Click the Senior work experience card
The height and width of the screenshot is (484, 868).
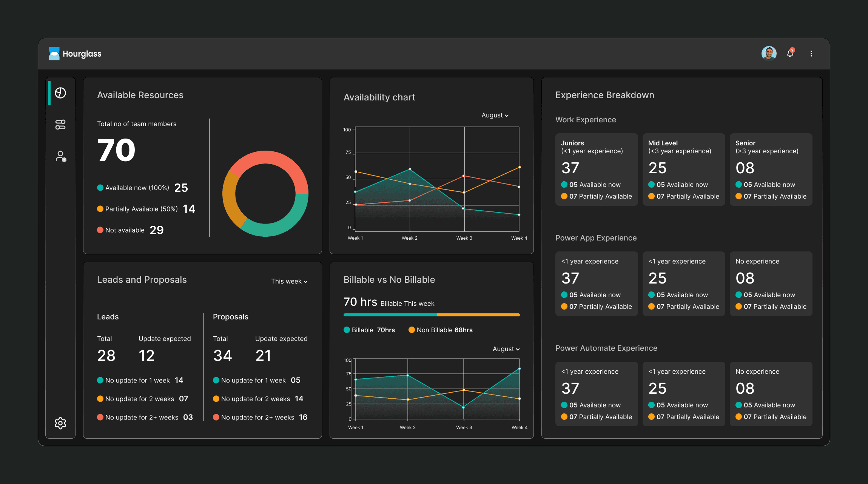pyautogui.click(x=771, y=170)
